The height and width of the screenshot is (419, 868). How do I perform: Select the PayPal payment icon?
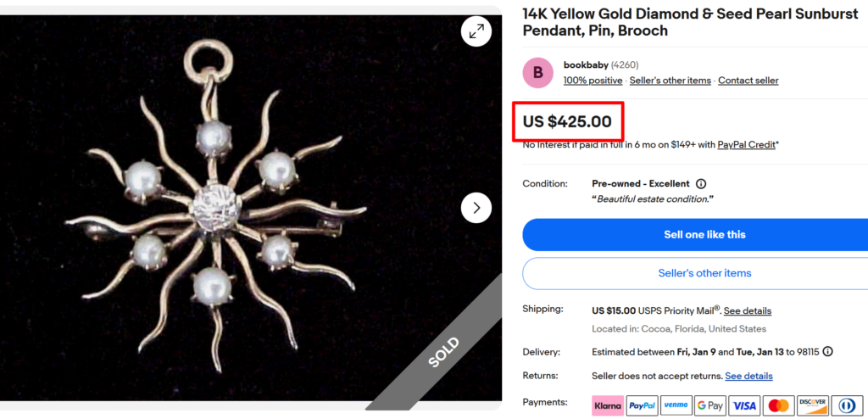tap(642, 405)
